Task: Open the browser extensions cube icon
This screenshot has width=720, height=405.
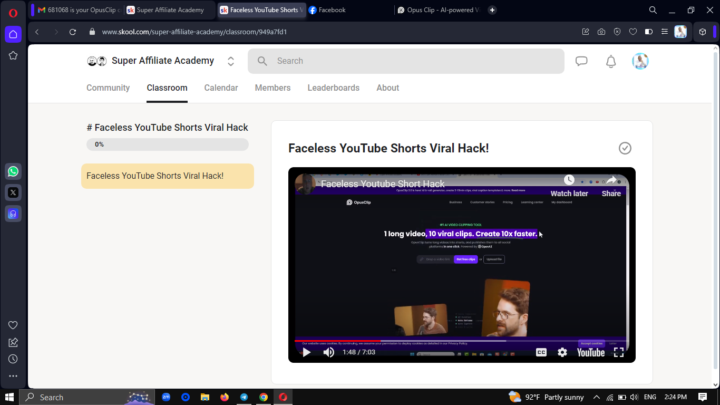Action: pos(702,32)
